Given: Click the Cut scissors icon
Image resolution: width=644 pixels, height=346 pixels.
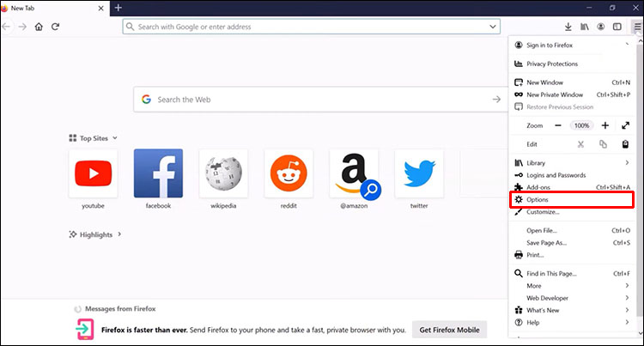Looking at the screenshot, I should (580, 144).
